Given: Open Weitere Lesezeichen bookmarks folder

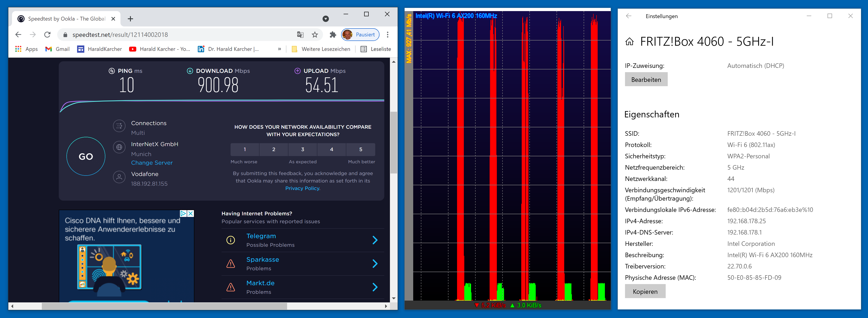Looking at the screenshot, I should 321,49.
